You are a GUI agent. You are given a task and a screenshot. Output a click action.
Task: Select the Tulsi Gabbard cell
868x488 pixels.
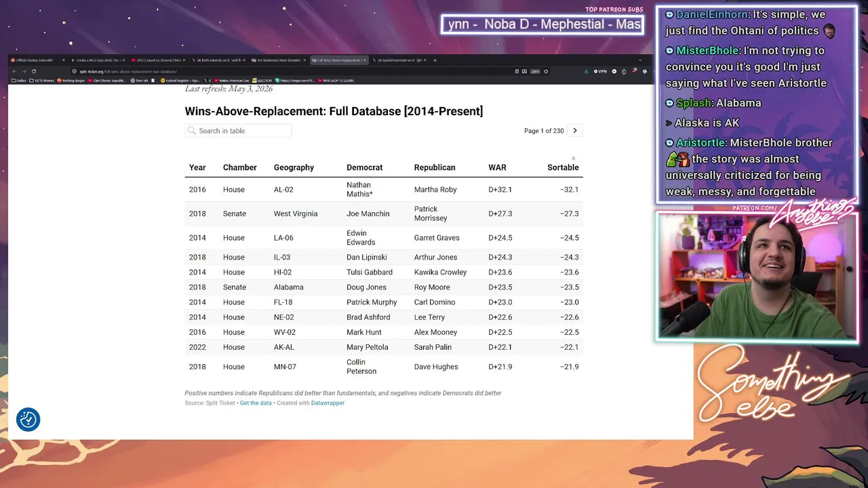[x=370, y=272]
